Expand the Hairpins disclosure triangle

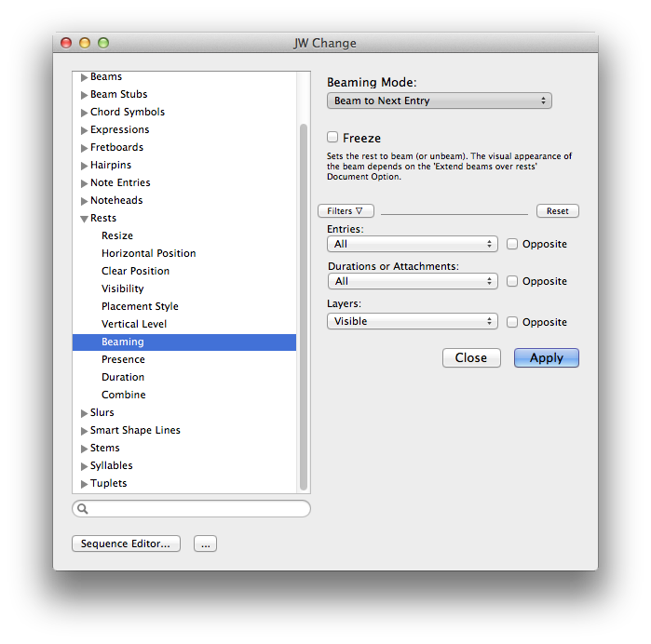85,166
